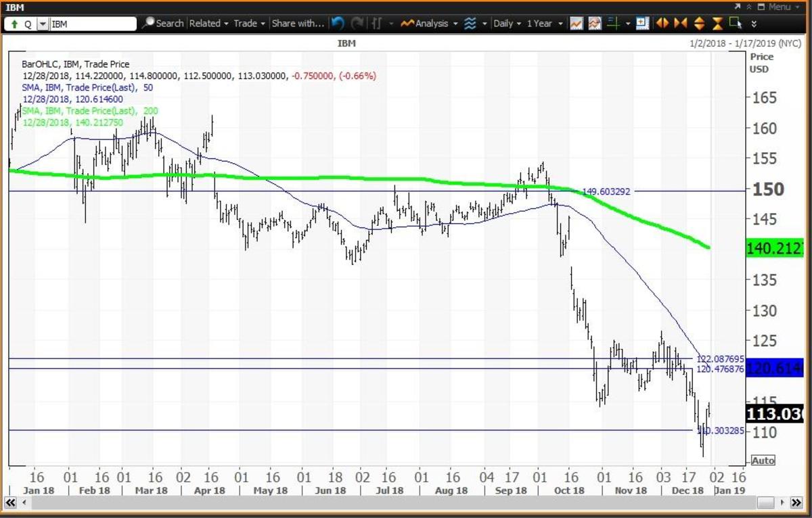Click the Search magnifier button
The height and width of the screenshot is (518, 812).
click(162, 23)
